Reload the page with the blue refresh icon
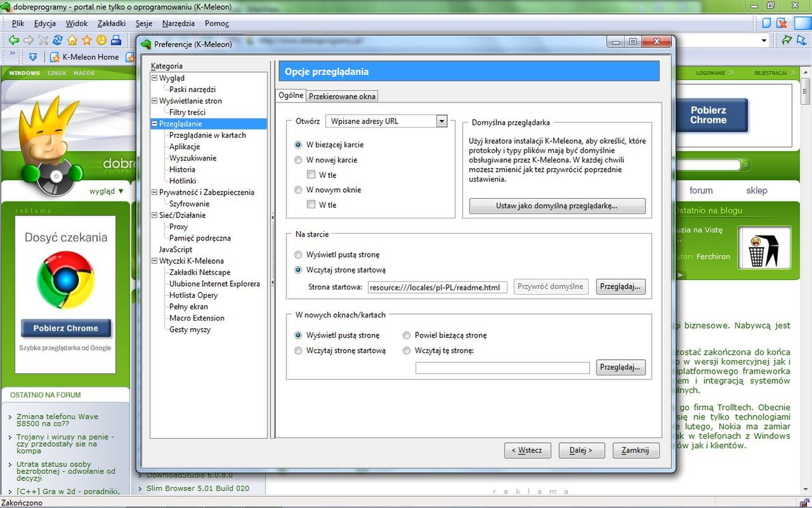812x508 pixels. (x=58, y=40)
